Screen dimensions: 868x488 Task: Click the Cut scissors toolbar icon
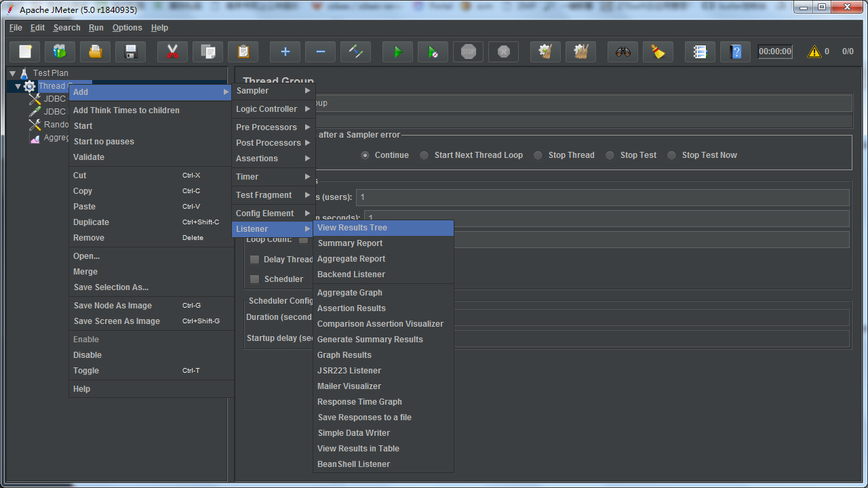click(173, 52)
